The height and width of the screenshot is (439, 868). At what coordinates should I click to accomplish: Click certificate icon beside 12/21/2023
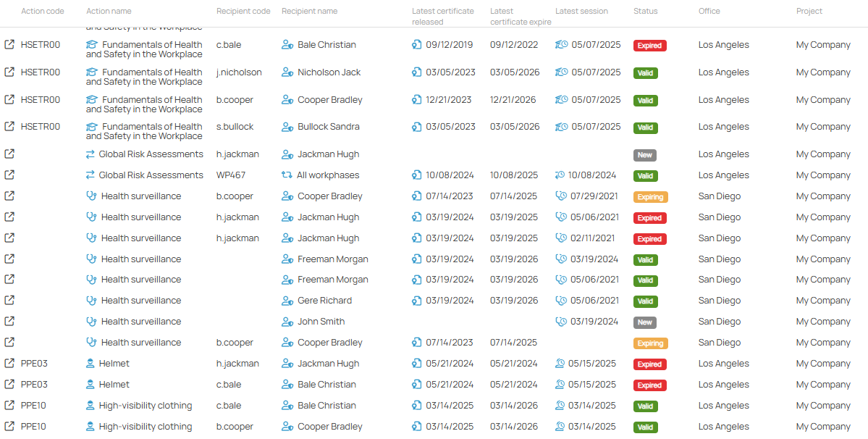(418, 100)
